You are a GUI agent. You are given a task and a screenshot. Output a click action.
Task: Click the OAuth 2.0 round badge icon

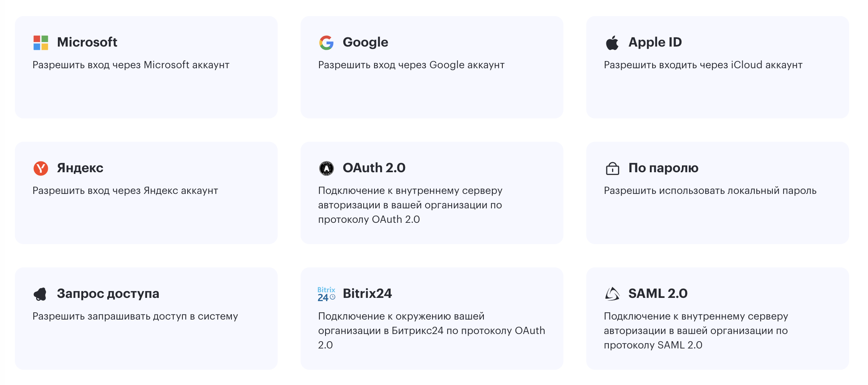tap(326, 168)
